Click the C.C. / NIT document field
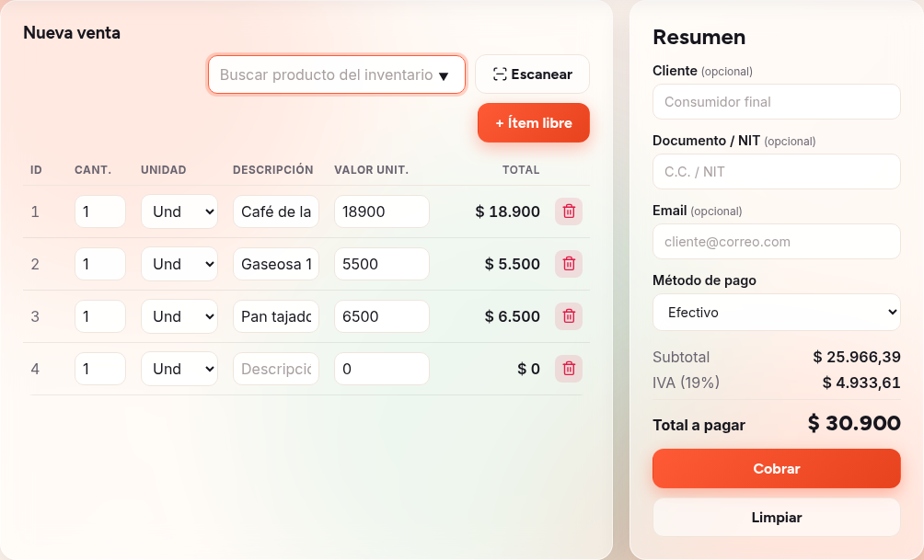The width and height of the screenshot is (924, 560). tap(776, 171)
